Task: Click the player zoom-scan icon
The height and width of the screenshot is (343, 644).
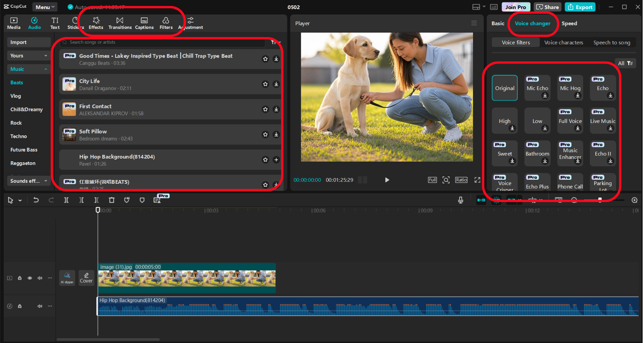Action: (x=446, y=180)
